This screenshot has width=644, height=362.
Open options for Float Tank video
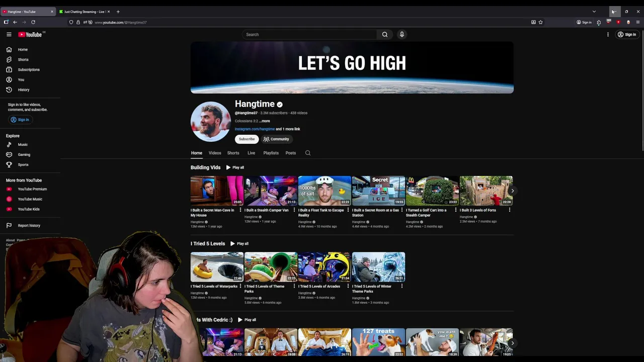click(x=348, y=210)
